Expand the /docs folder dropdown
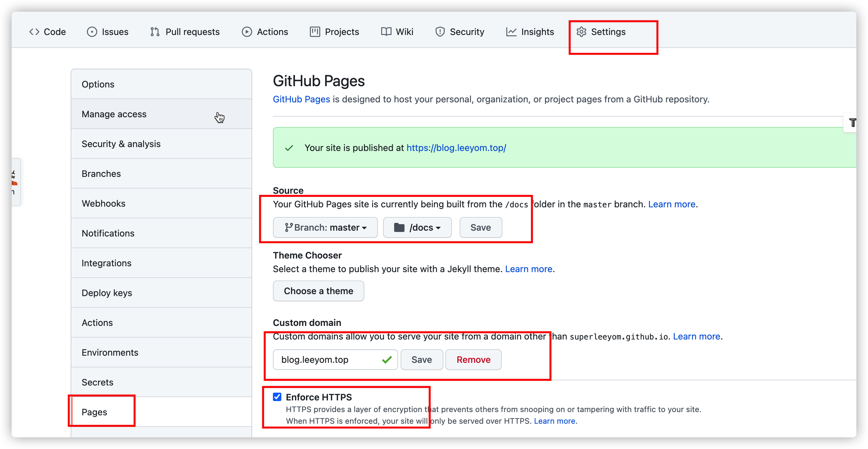This screenshot has width=868, height=449. coord(417,227)
